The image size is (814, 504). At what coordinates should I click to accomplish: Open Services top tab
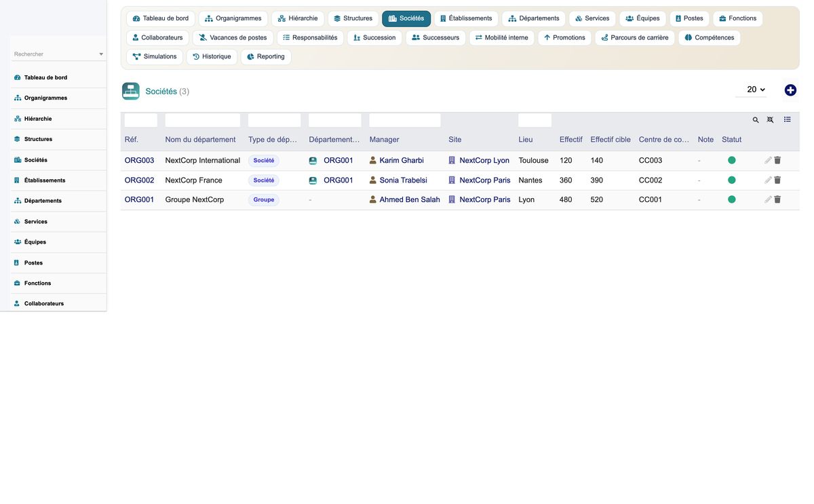(592, 18)
